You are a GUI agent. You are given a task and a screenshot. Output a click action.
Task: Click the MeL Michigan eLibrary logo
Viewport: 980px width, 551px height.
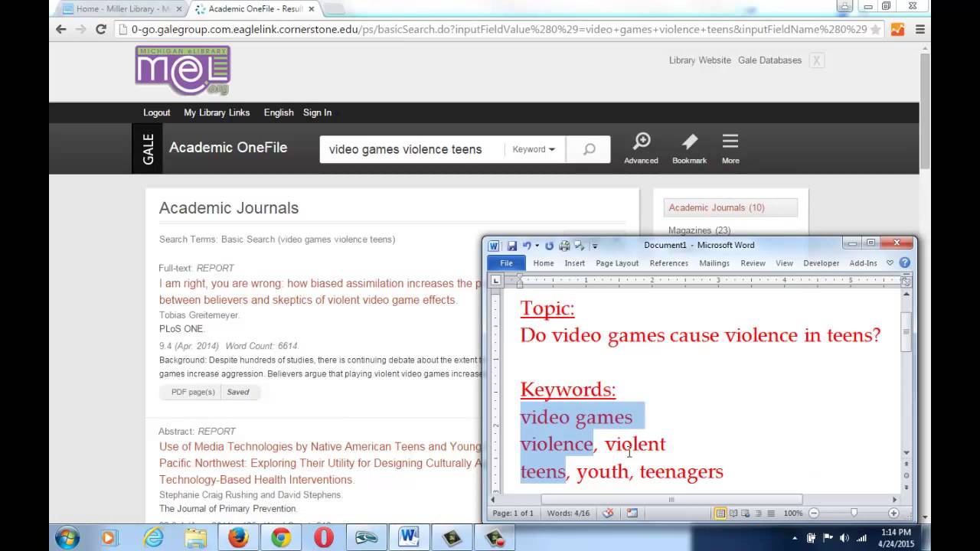tap(183, 70)
